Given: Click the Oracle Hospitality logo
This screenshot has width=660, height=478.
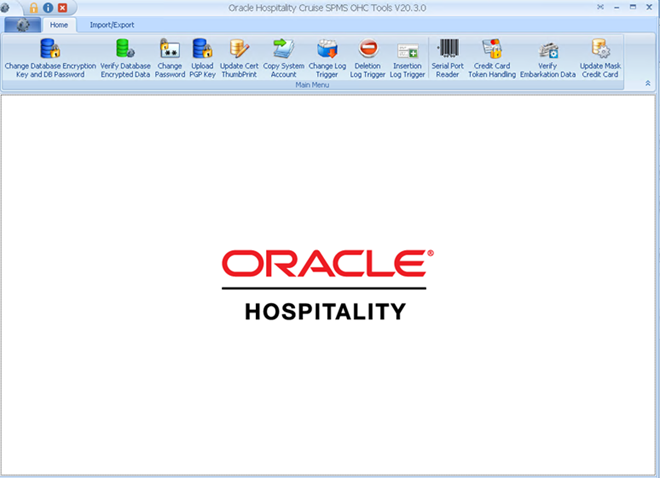Looking at the screenshot, I should [327, 285].
